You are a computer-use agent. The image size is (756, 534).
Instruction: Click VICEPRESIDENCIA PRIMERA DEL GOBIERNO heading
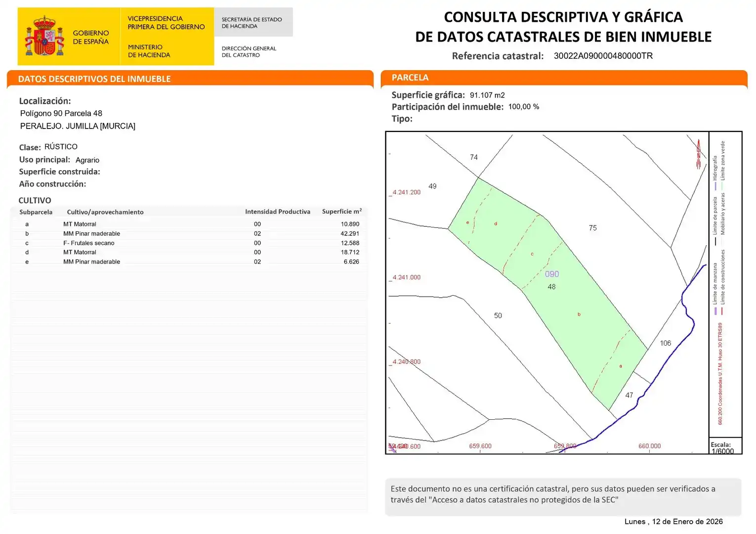click(166, 23)
